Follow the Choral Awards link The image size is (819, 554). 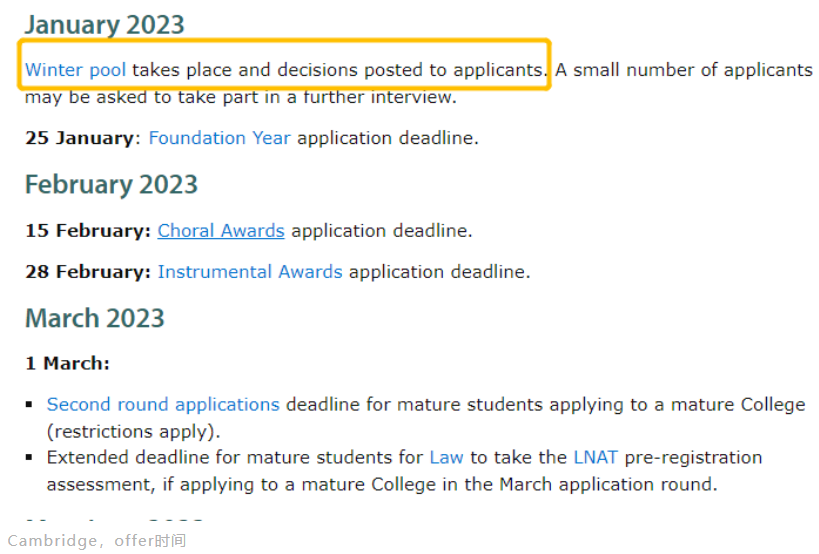(221, 230)
